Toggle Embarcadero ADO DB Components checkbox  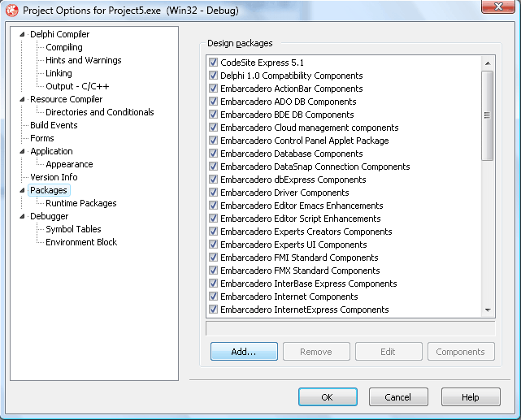click(213, 102)
